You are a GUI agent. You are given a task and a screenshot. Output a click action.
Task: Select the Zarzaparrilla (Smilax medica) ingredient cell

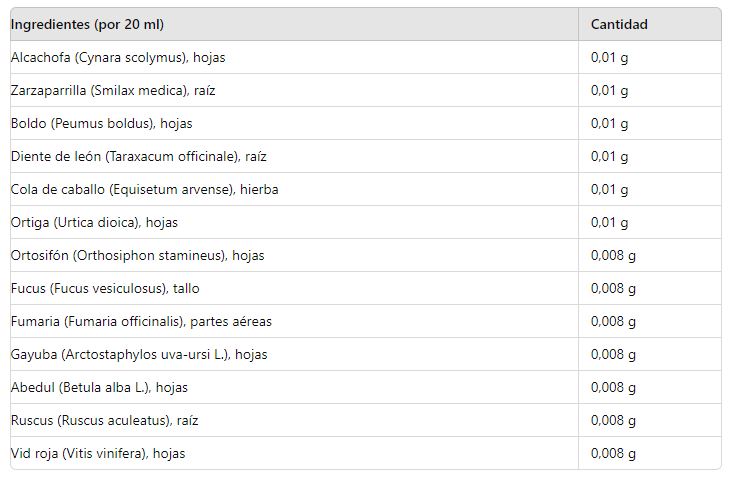113,90
